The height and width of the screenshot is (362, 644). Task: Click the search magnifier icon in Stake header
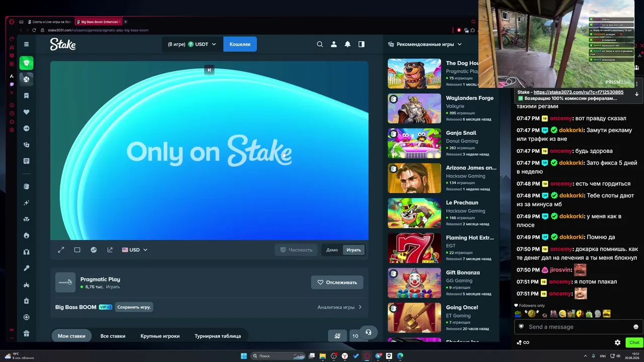point(320,44)
